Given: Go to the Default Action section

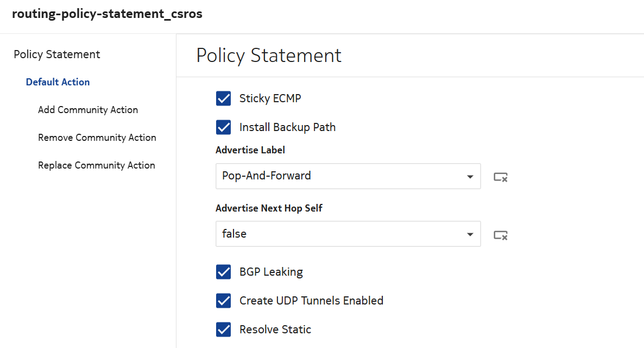Looking at the screenshot, I should coord(58,82).
